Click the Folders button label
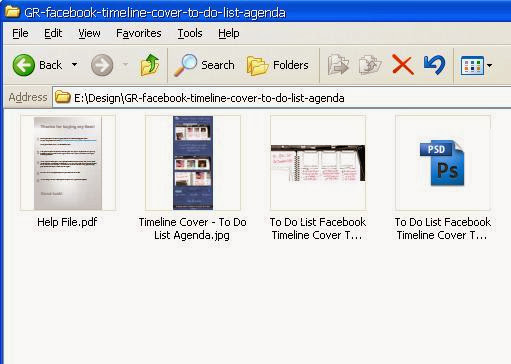The width and height of the screenshot is (511, 364). (291, 65)
